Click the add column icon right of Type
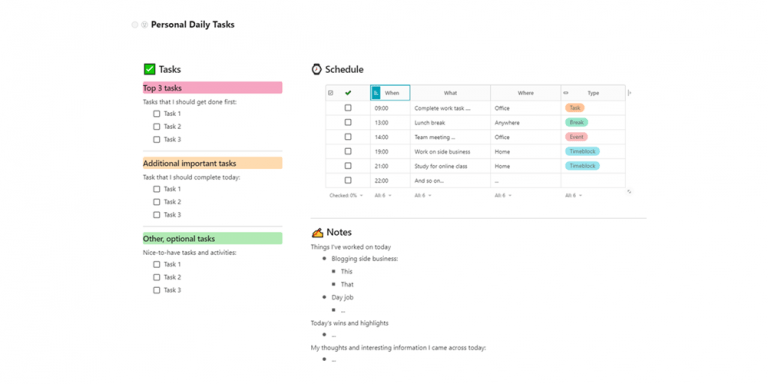This screenshot has height=384, width=768. point(629,93)
